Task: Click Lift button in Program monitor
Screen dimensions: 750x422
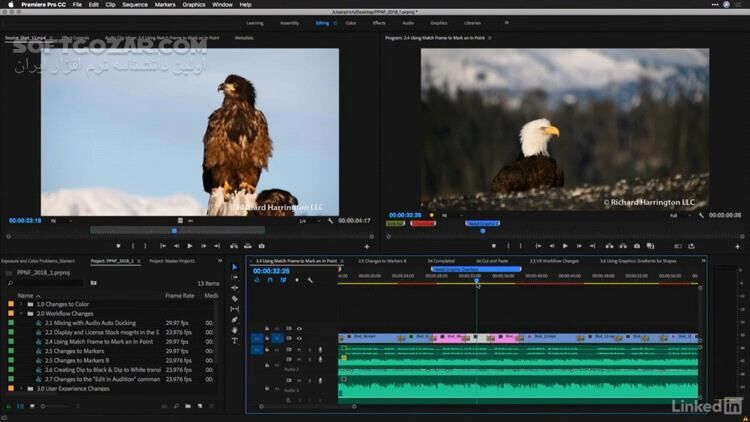Action: click(609, 246)
